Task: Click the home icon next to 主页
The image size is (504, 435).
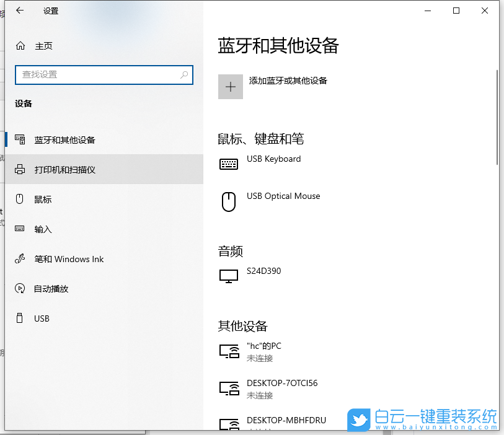Action: 20,45
